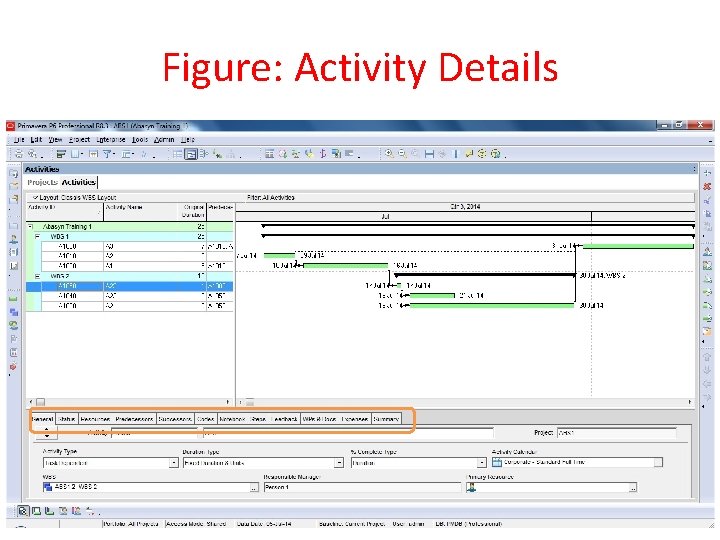
Task: Switch to the Projects tab
Action: pyautogui.click(x=42, y=182)
